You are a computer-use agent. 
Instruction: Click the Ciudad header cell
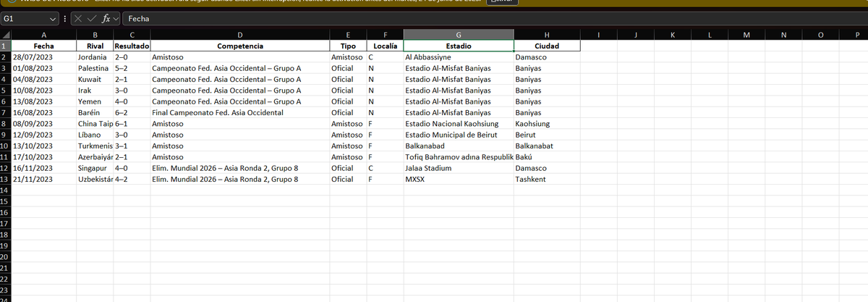point(546,46)
